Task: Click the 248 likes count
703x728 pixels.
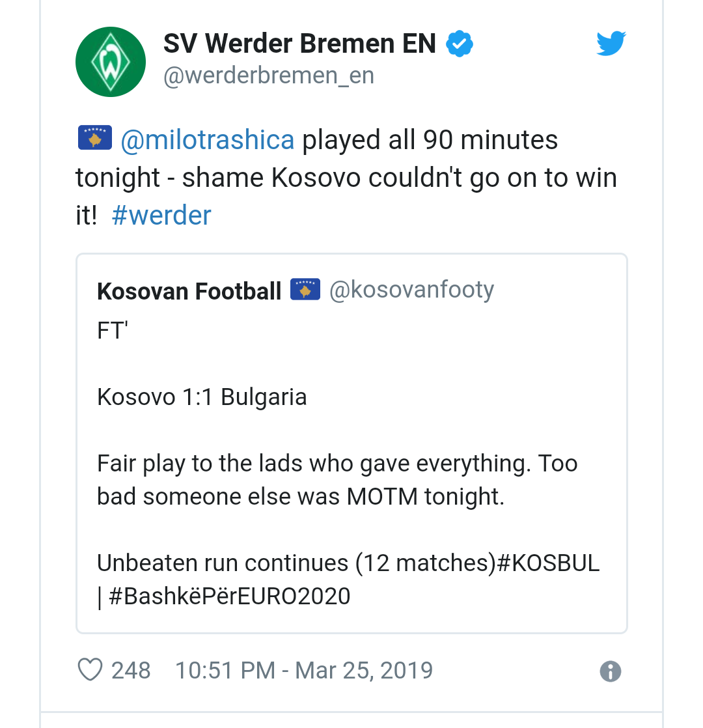Action: coord(131,671)
